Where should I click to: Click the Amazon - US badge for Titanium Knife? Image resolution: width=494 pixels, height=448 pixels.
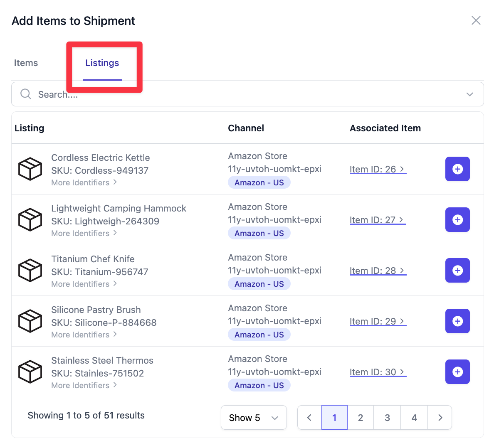coord(259,284)
